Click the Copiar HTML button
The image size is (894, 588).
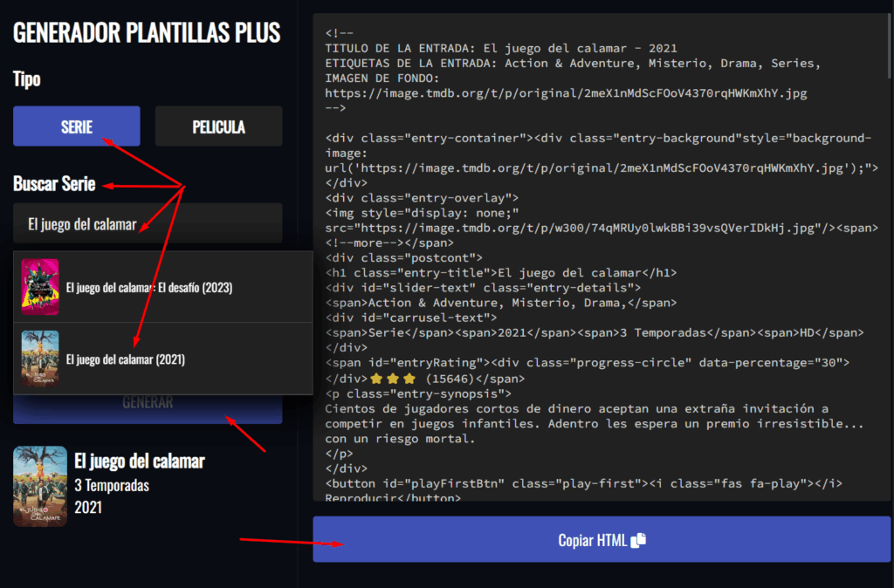tap(602, 539)
